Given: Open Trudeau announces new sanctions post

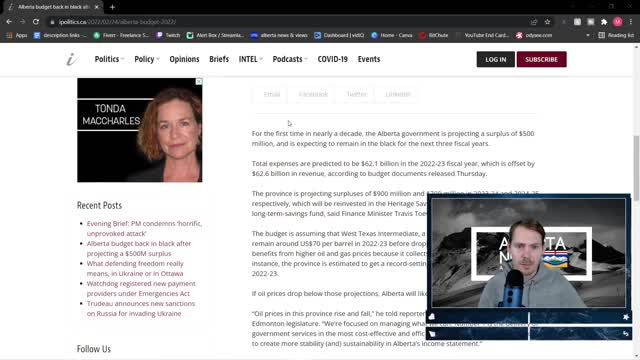Looking at the screenshot, I should point(141,309).
